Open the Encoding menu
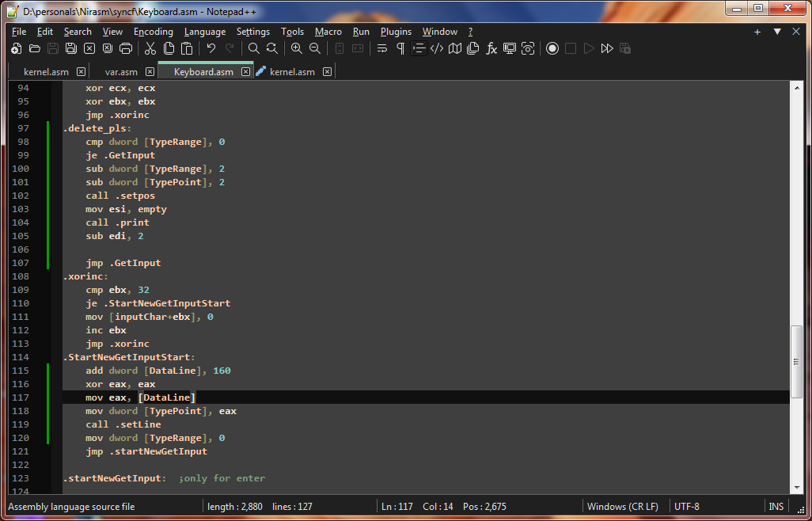The image size is (812, 521). click(x=154, y=32)
